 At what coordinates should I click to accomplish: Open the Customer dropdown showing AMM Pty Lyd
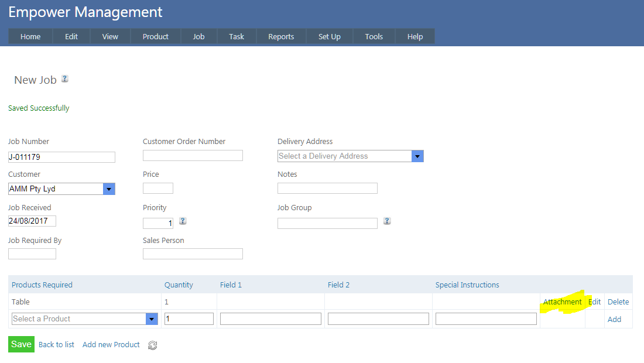click(x=109, y=189)
